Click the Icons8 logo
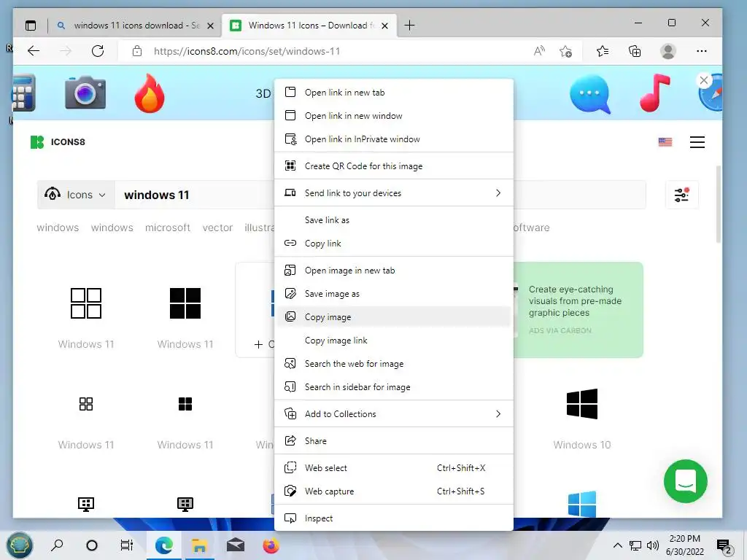 [x=58, y=142]
